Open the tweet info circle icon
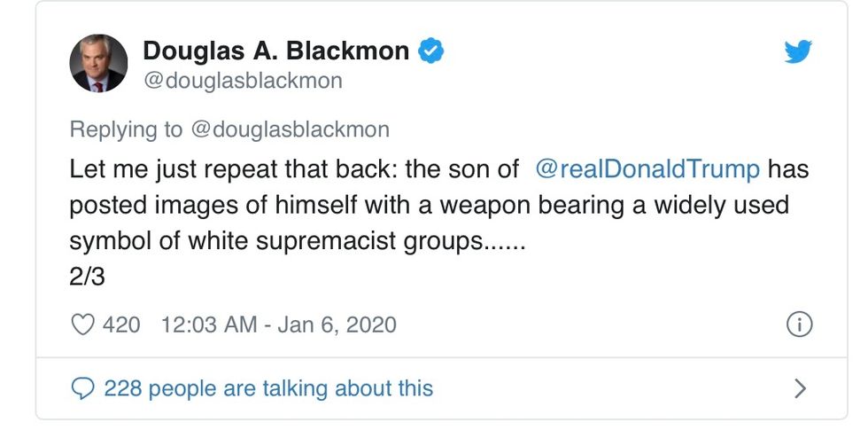868x430 pixels. click(x=799, y=324)
